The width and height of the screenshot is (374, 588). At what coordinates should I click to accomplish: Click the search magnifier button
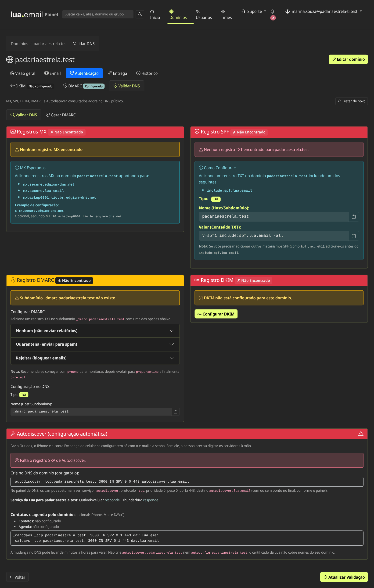[x=140, y=14]
